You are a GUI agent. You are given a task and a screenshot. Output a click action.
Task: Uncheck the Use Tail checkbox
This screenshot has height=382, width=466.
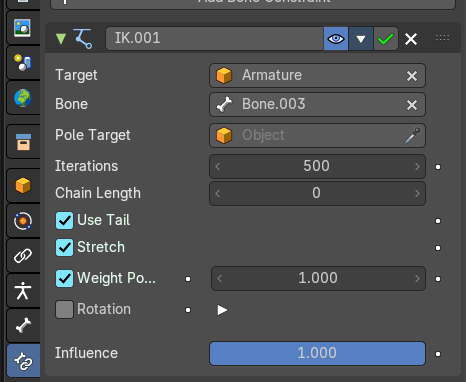coord(64,221)
